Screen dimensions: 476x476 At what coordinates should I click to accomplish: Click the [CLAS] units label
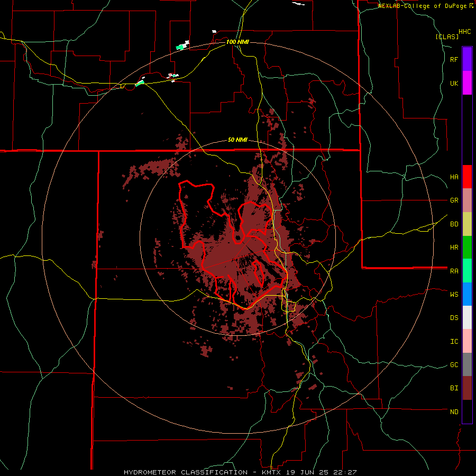click(447, 36)
